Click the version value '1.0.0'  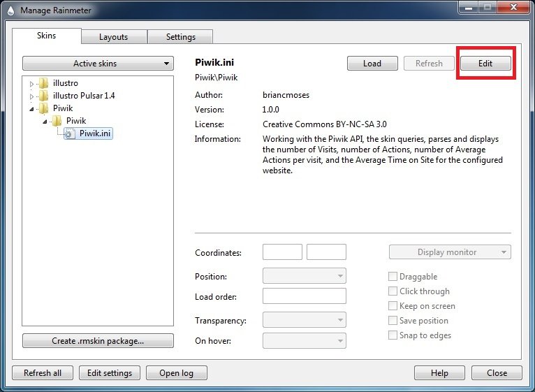270,110
